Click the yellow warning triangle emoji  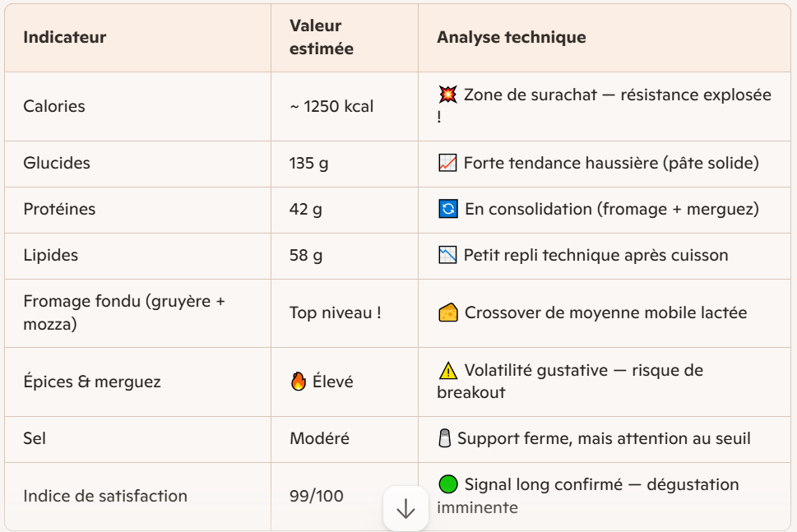(447, 371)
